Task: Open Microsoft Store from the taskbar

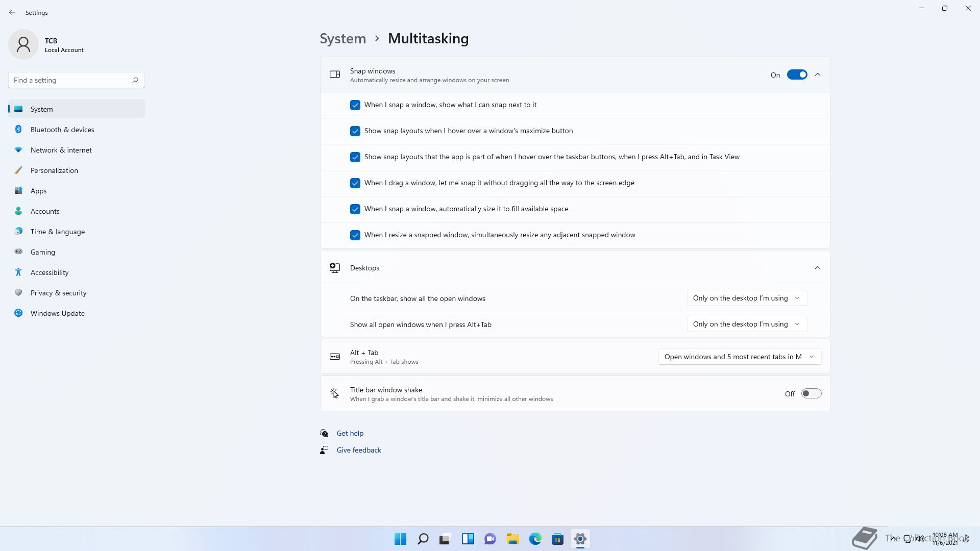Action: point(557,539)
